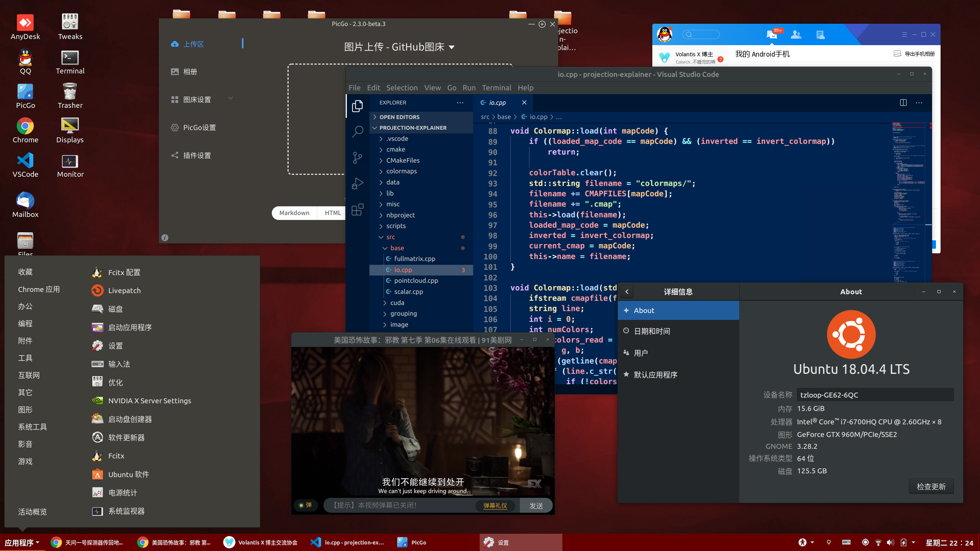This screenshot has width=980, height=551.
Task: Switch PicGo link format to HTML
Action: (332, 213)
